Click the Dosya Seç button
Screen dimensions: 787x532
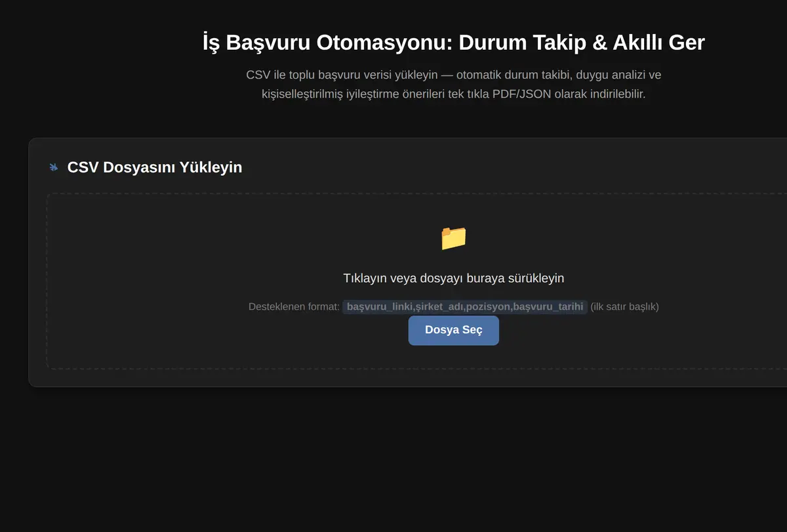(x=453, y=330)
